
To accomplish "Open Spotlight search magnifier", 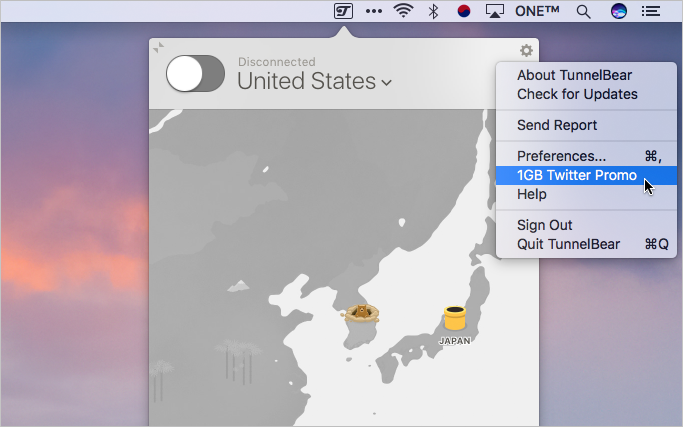I will point(583,12).
